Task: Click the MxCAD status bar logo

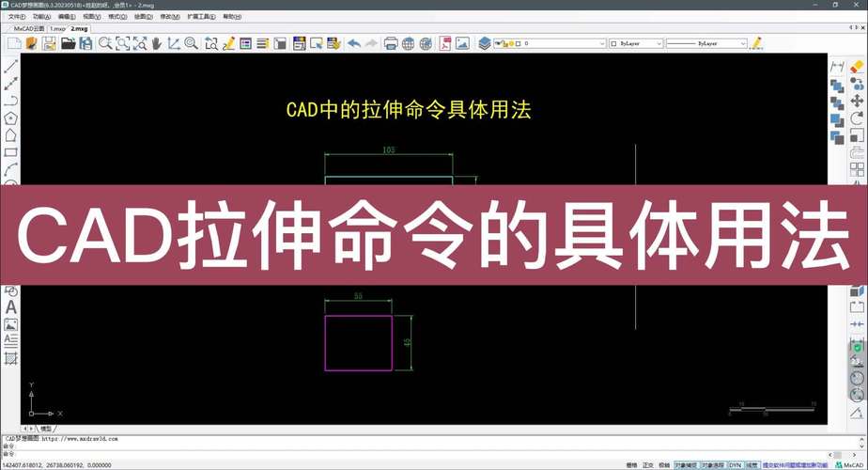Action: coord(849,465)
